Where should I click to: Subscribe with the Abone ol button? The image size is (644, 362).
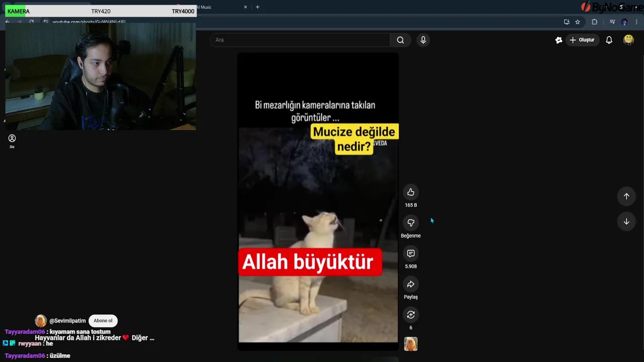point(103,321)
